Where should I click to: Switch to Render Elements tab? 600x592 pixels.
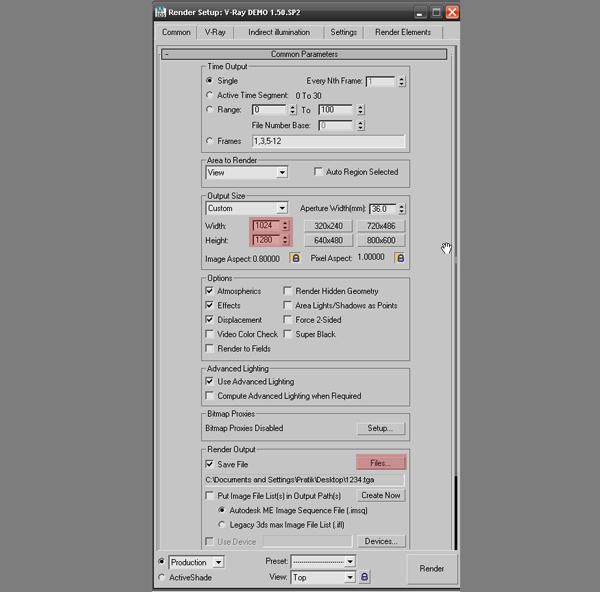pos(403,32)
